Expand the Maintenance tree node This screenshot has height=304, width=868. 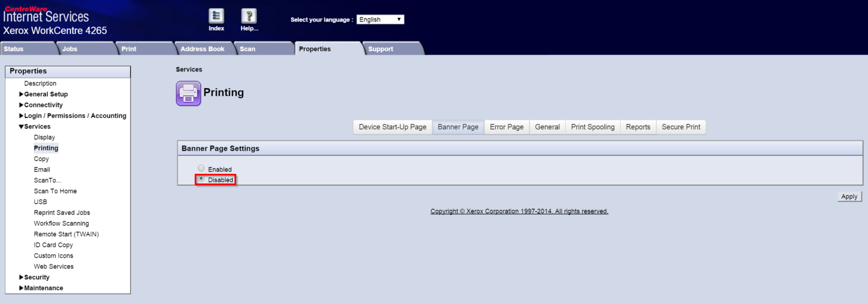pyautogui.click(x=22, y=288)
